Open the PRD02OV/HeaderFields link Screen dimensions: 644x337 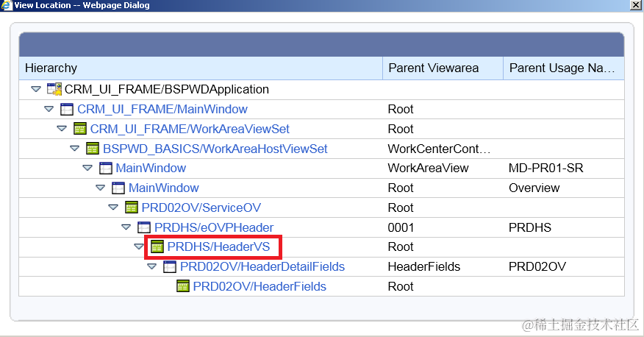pyautogui.click(x=260, y=286)
